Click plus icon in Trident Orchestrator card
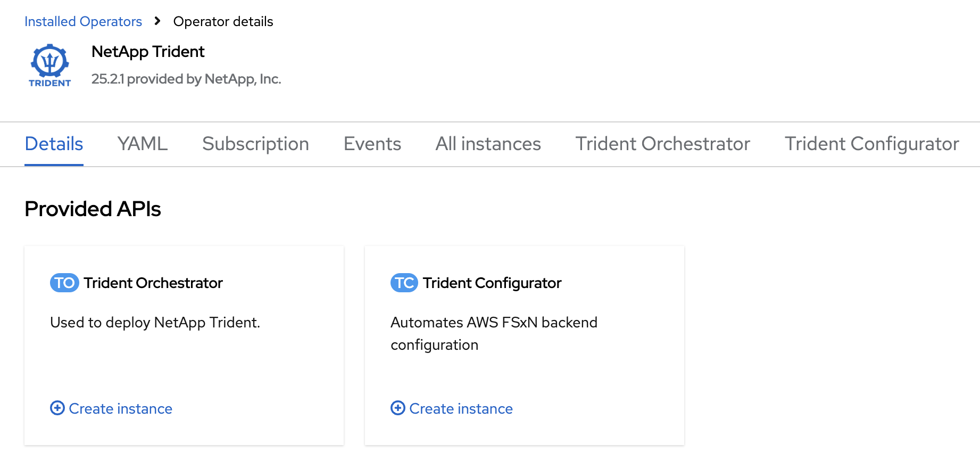Screen dimensions: 980x460 [57, 408]
